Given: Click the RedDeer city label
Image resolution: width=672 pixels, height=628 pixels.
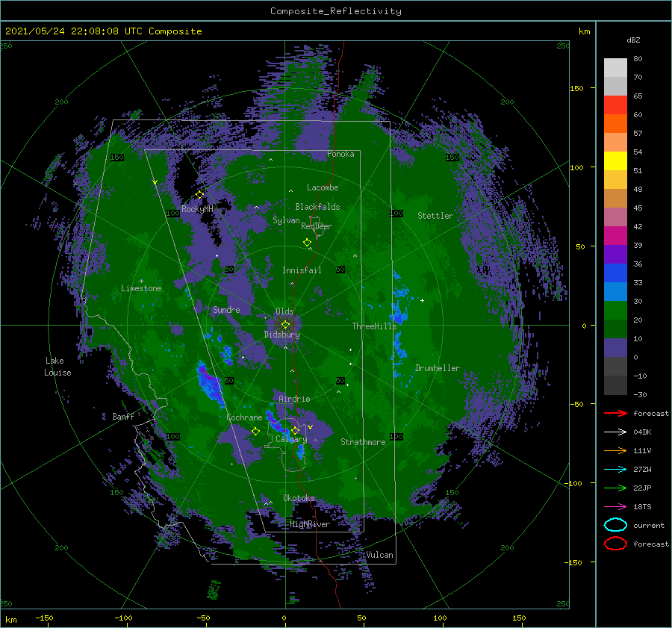Looking at the screenshot, I should click(x=317, y=226).
